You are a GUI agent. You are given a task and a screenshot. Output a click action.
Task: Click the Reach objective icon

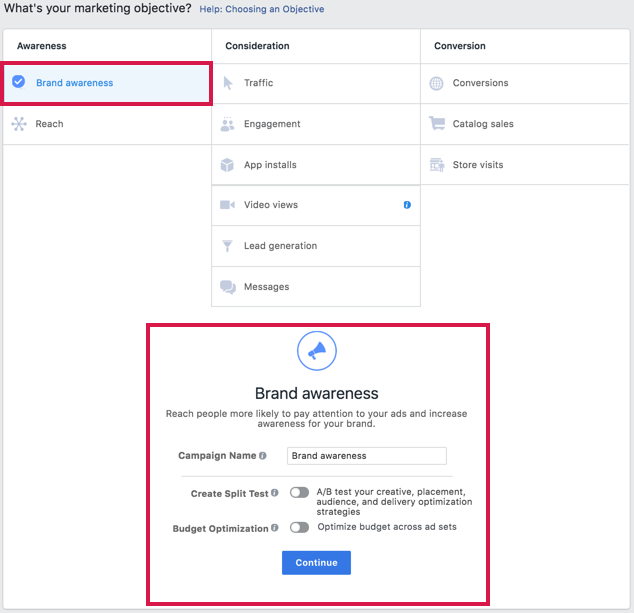pos(18,124)
